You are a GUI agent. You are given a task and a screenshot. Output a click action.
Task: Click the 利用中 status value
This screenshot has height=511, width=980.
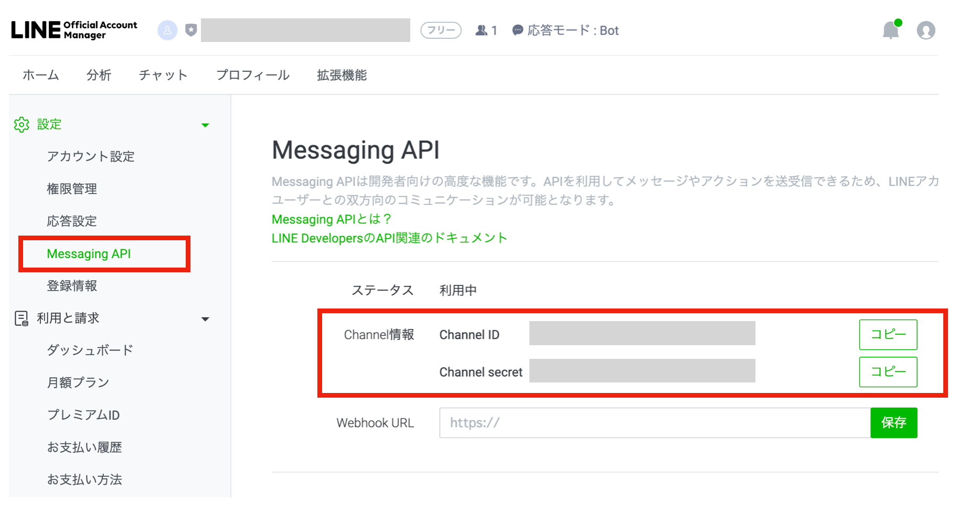pyautogui.click(x=458, y=291)
